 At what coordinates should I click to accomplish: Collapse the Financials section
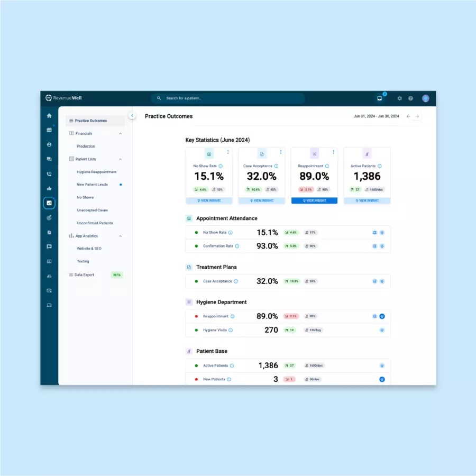point(120,134)
